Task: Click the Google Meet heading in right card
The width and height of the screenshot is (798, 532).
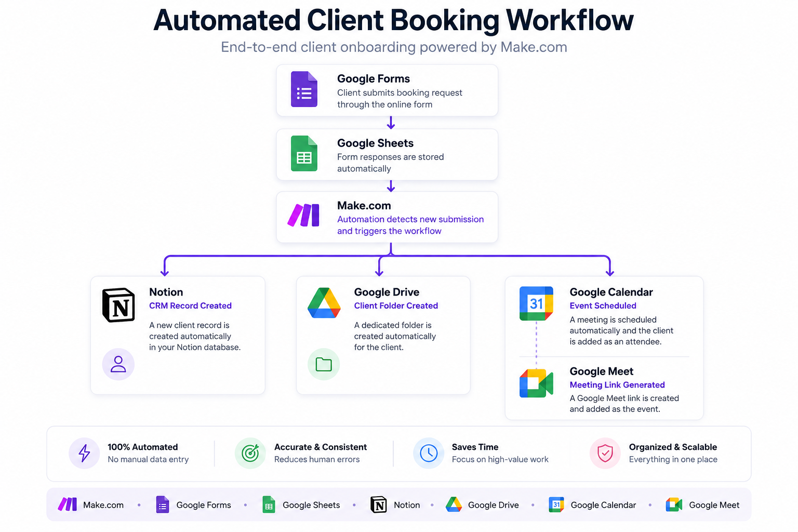Action: (x=601, y=371)
